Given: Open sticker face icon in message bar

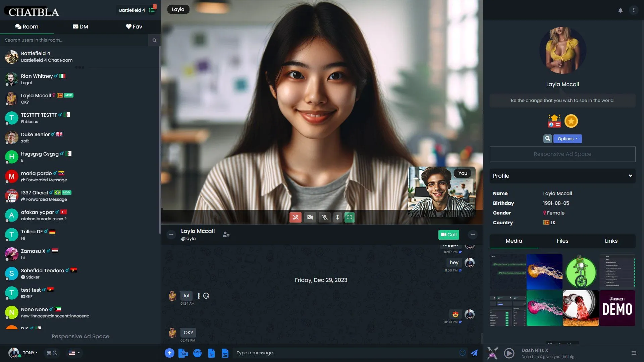Looking at the screenshot, I should (197, 353).
